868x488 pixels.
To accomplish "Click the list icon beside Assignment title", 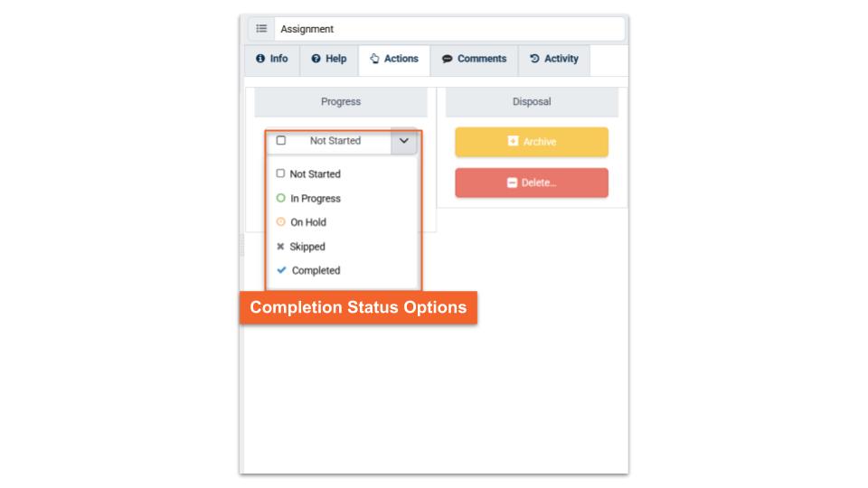I will (x=259, y=29).
